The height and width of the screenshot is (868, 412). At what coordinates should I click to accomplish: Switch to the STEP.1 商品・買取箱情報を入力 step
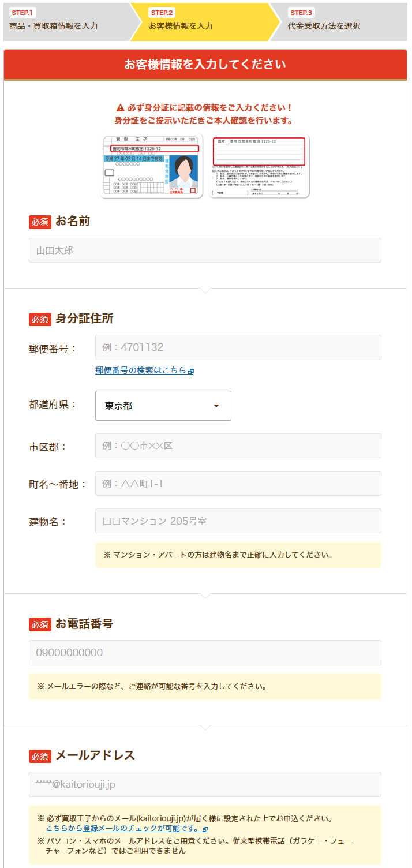[52, 19]
